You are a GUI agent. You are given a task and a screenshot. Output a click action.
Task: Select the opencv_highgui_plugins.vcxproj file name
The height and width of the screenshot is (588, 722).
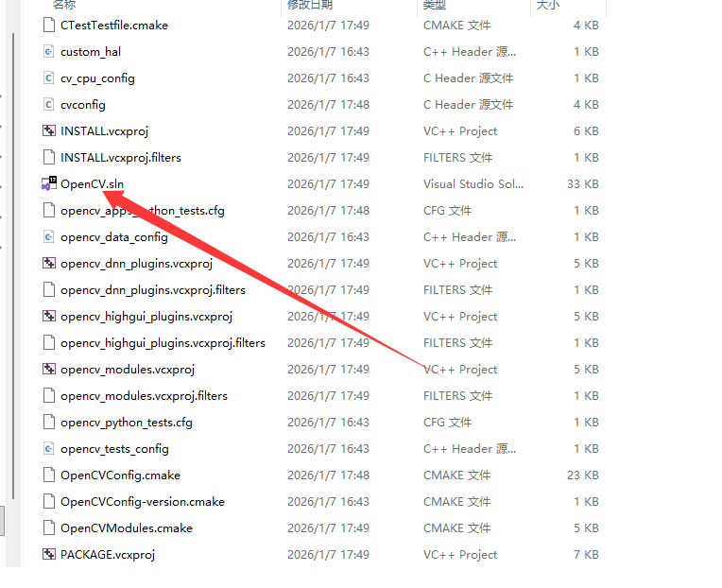click(x=146, y=317)
